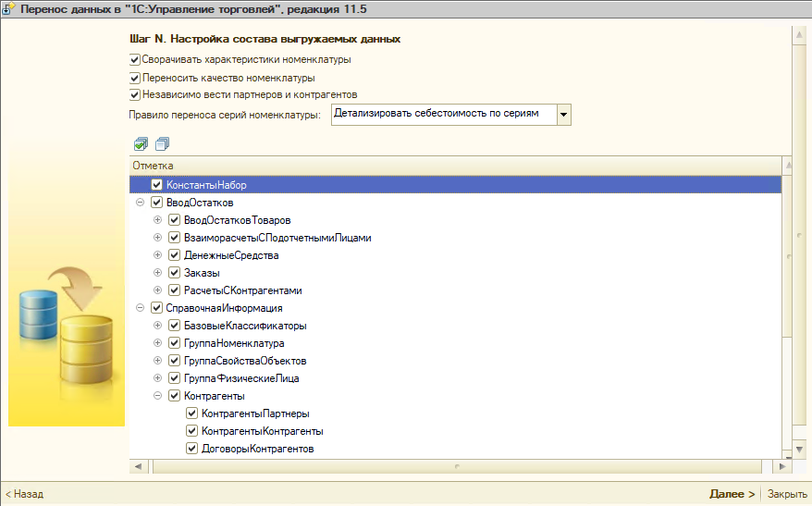The width and height of the screenshot is (812, 506).
Task: Uncheck the ДоговорыКонтрагентов checkbox
Action: point(192,449)
